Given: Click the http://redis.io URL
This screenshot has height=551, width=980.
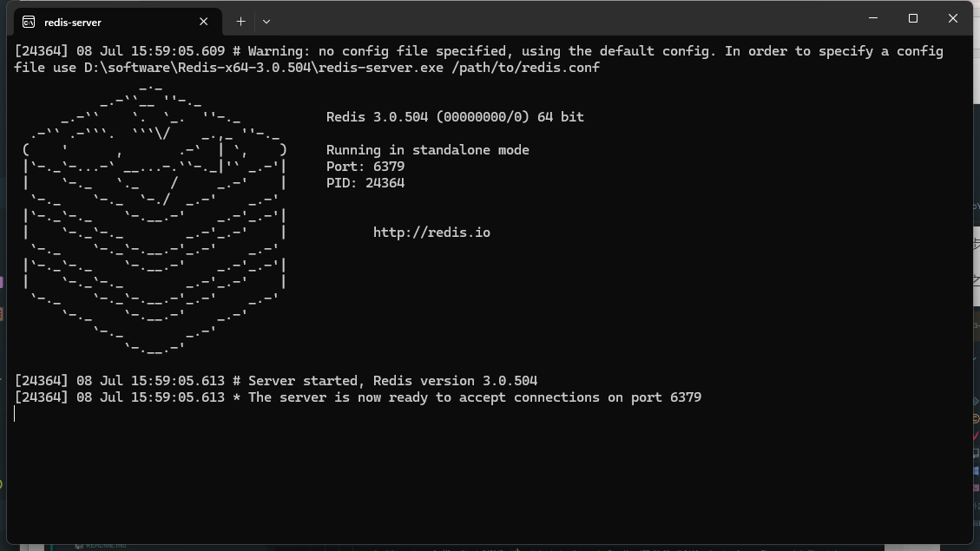Looking at the screenshot, I should pyautogui.click(x=431, y=233).
